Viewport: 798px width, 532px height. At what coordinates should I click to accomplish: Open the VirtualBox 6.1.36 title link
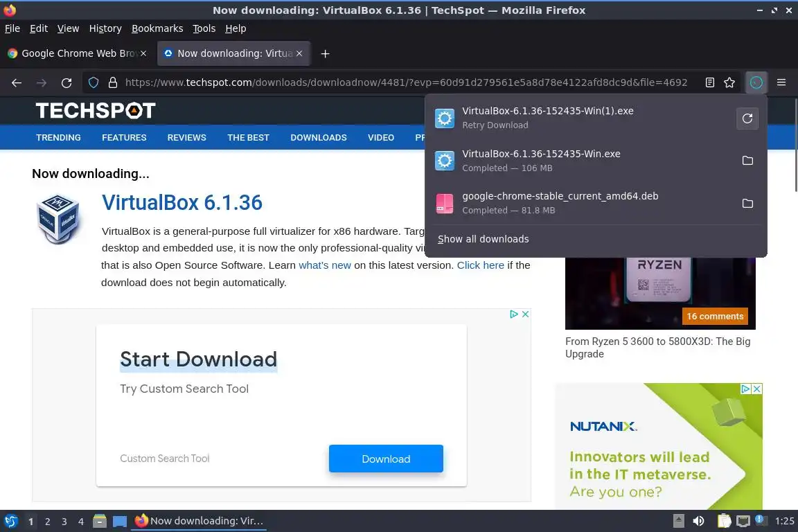(x=181, y=203)
